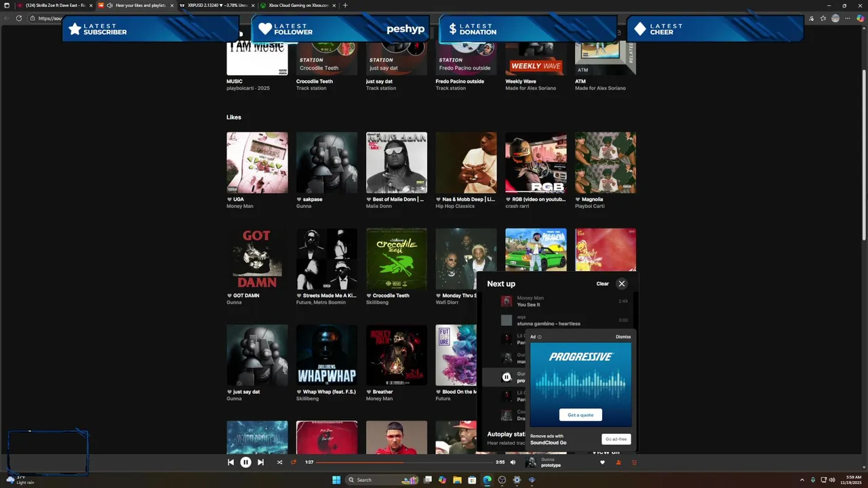Open Skillibeng link under Whap Whap
This screenshot has width=868, height=488.
point(307,399)
